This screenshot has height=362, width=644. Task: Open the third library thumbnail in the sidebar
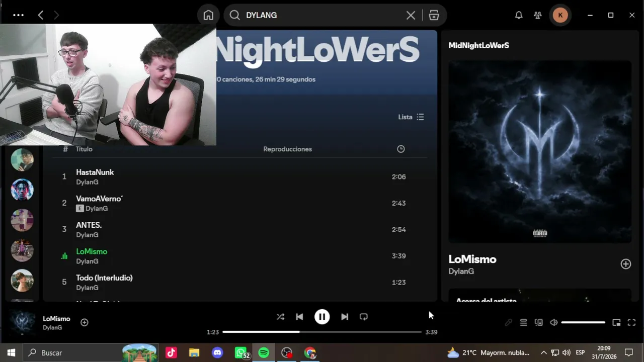pos(22,220)
